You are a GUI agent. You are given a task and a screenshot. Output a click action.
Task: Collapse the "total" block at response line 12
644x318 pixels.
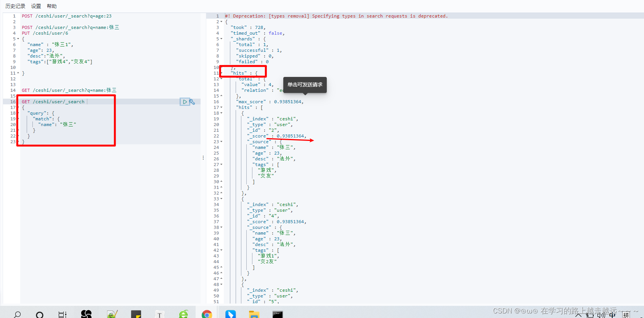coord(221,79)
